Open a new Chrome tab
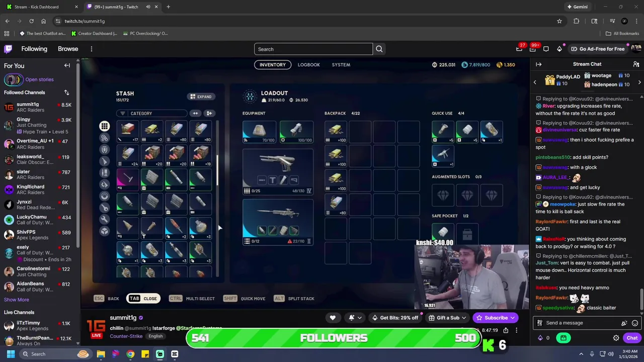The width and height of the screenshot is (644, 362). click(x=168, y=7)
